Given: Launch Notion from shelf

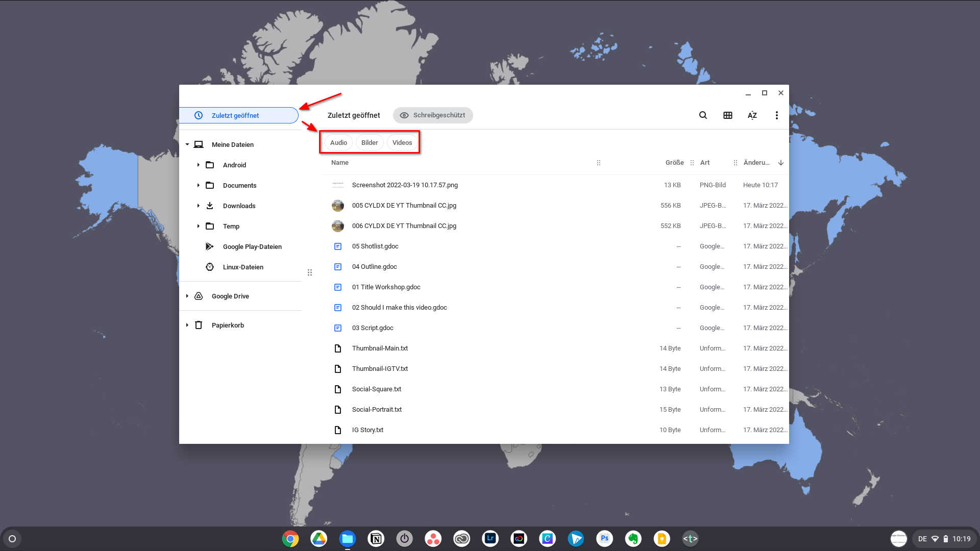Looking at the screenshot, I should pyautogui.click(x=376, y=539).
